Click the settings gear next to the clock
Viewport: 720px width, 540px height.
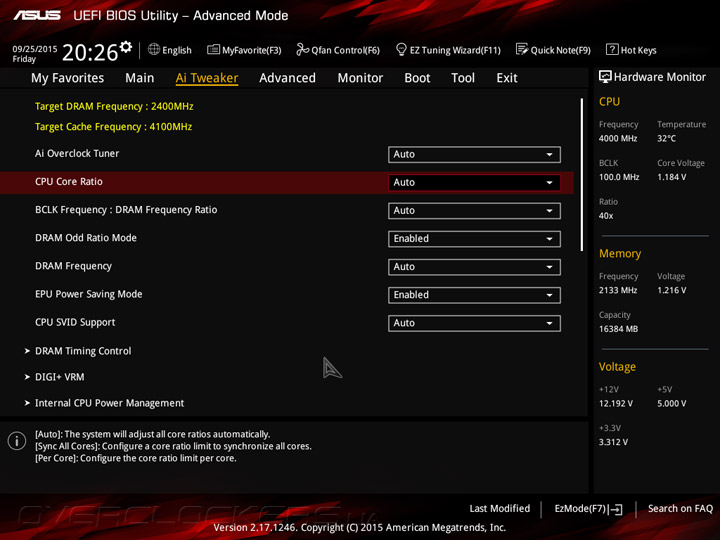point(126,47)
